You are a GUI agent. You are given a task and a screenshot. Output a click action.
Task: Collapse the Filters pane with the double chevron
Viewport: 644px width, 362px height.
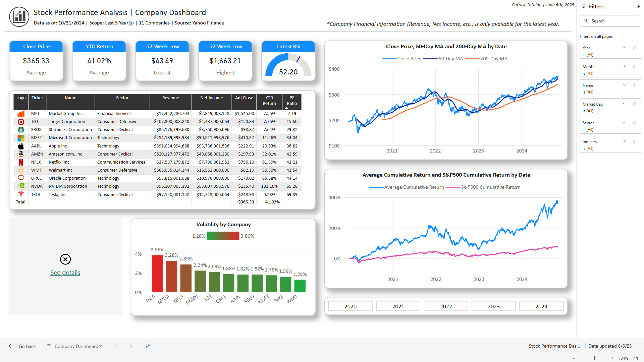pyautogui.click(x=639, y=6)
